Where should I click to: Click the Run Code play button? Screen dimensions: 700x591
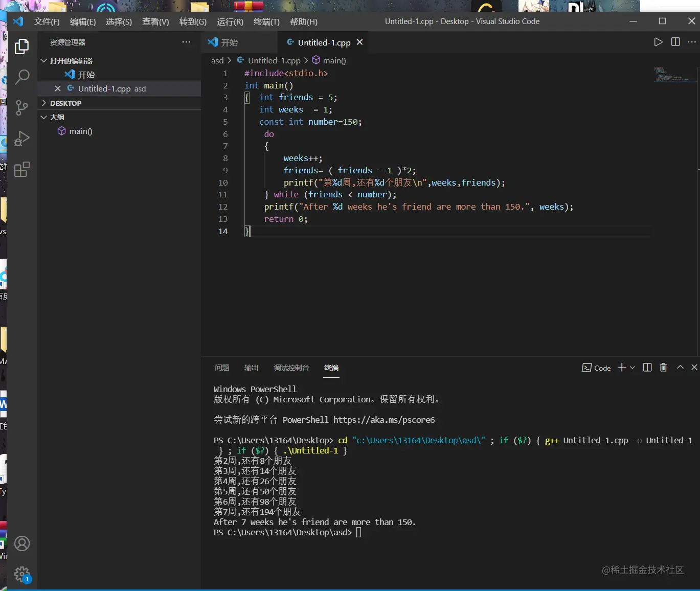[x=658, y=42]
